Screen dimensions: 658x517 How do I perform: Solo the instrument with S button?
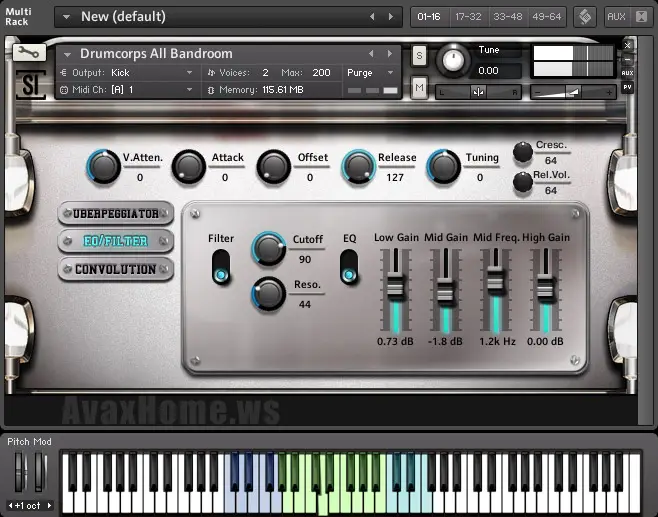click(x=419, y=55)
